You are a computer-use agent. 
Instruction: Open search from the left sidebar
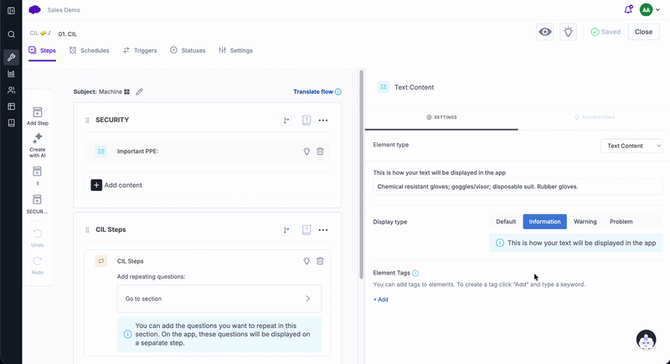pyautogui.click(x=11, y=35)
